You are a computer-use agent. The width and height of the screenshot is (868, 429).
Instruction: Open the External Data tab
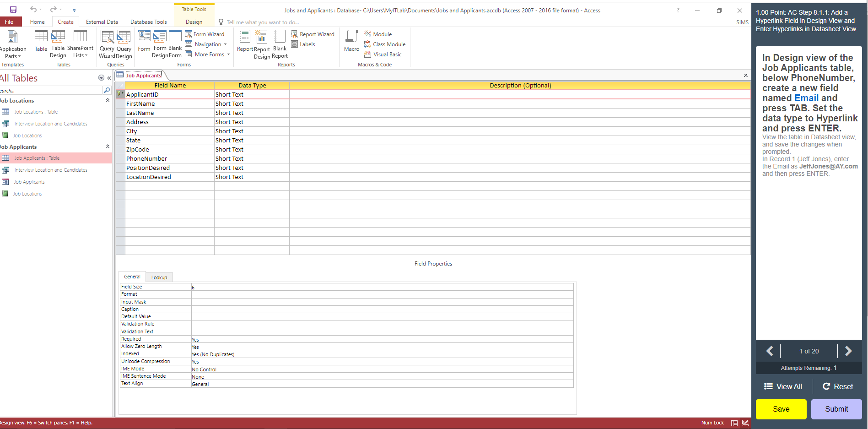pos(102,22)
